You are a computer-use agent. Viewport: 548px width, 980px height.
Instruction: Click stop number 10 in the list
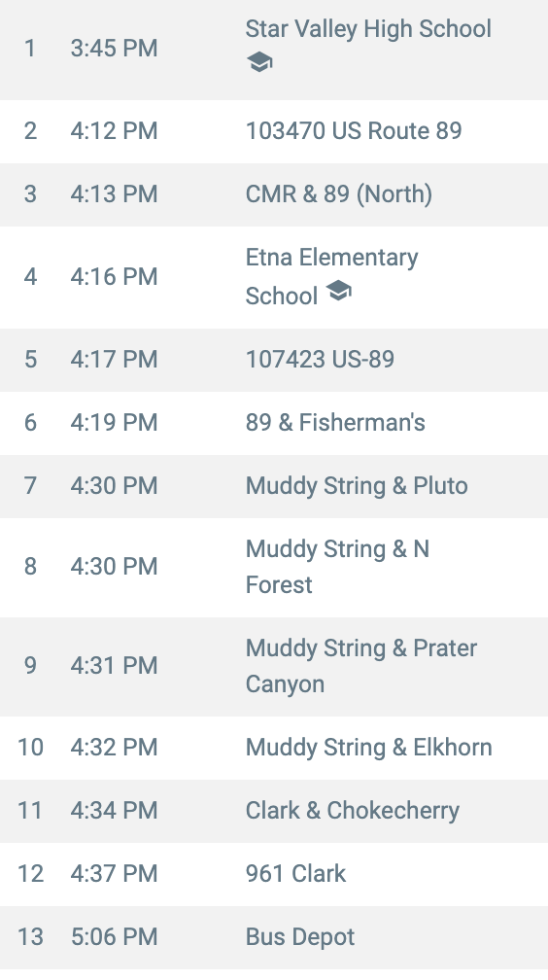point(31,747)
